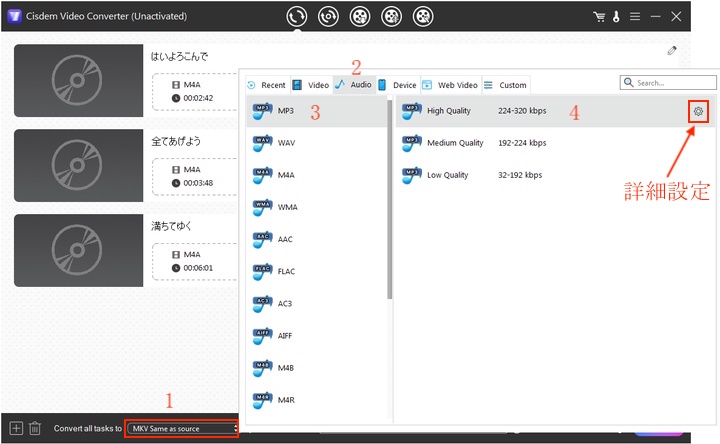Select M4R format in the list
Viewport: 720px width, 444px height.
(x=317, y=400)
